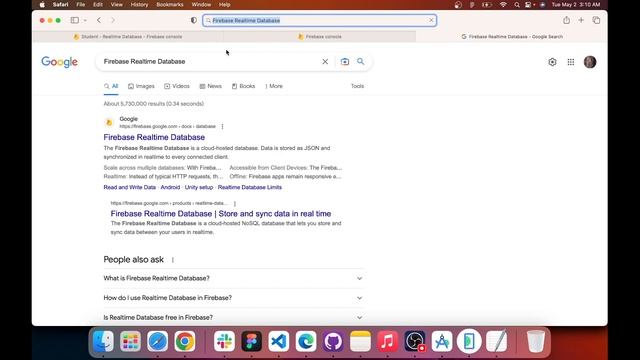Launch Safari from the Dock
Viewport: 640px width, 360px height.
(x=158, y=341)
